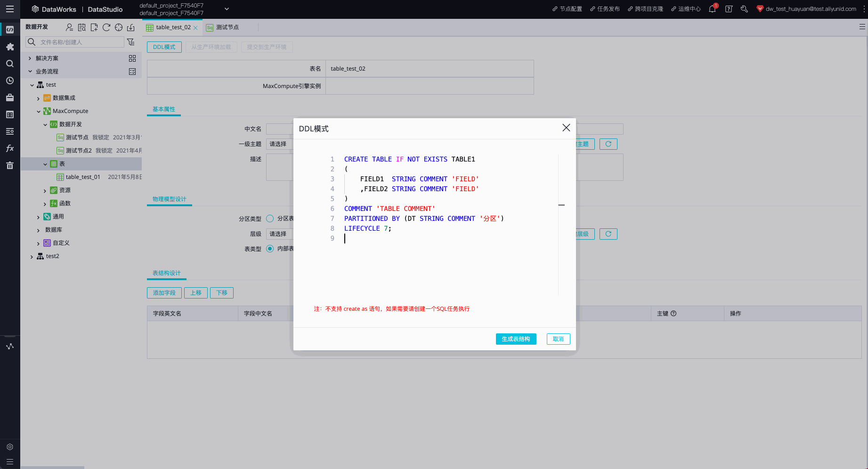This screenshot has height=469, width=868.
Task: Select the 内部表 radio button
Action: (270, 249)
